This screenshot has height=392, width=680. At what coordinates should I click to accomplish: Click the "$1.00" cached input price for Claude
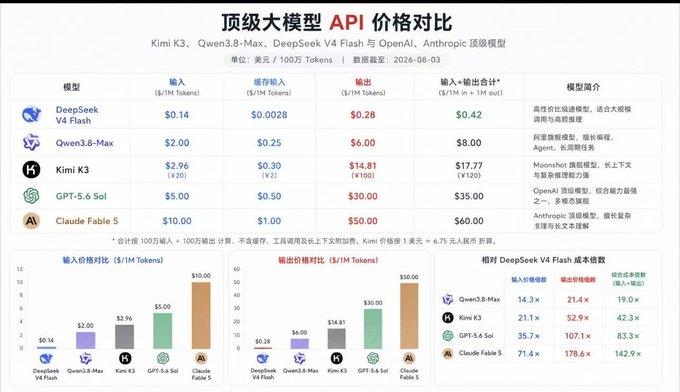click(x=269, y=221)
